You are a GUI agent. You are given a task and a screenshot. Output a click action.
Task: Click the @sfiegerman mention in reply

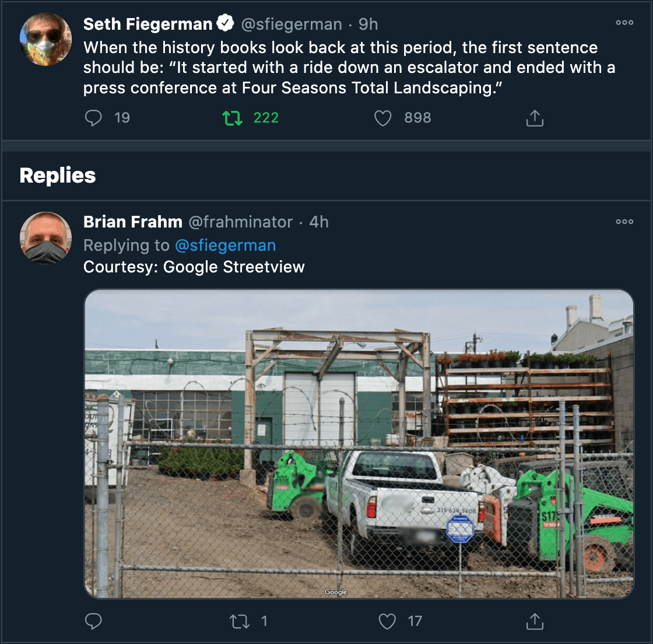(x=225, y=246)
